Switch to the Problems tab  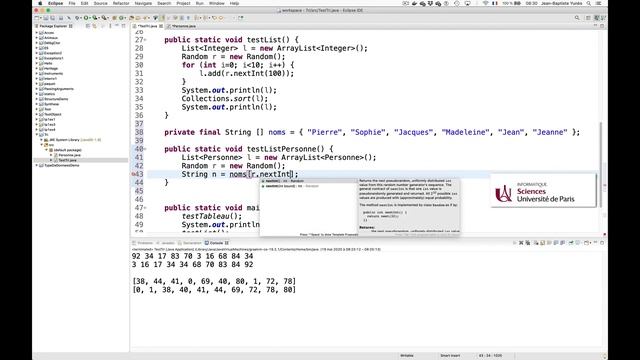144,243
